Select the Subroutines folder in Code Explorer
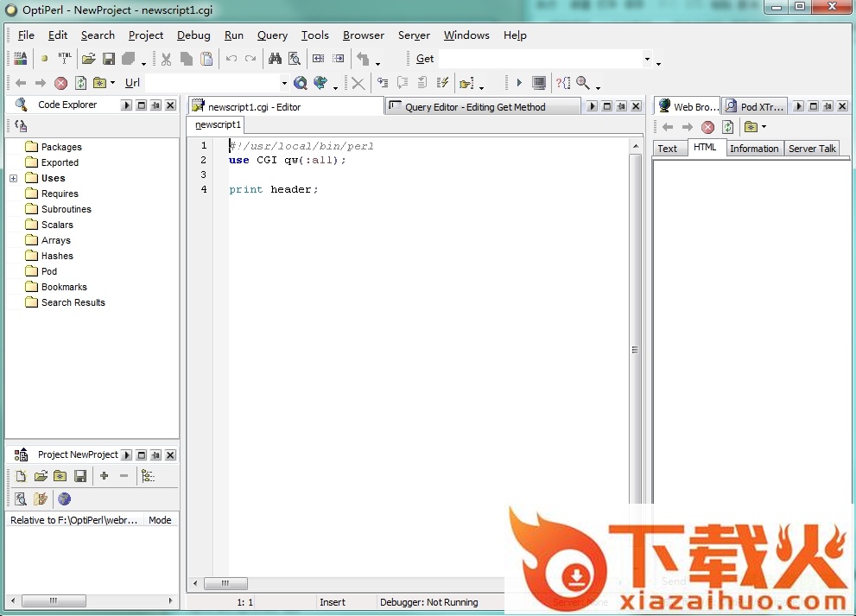856x616 pixels. [66, 209]
